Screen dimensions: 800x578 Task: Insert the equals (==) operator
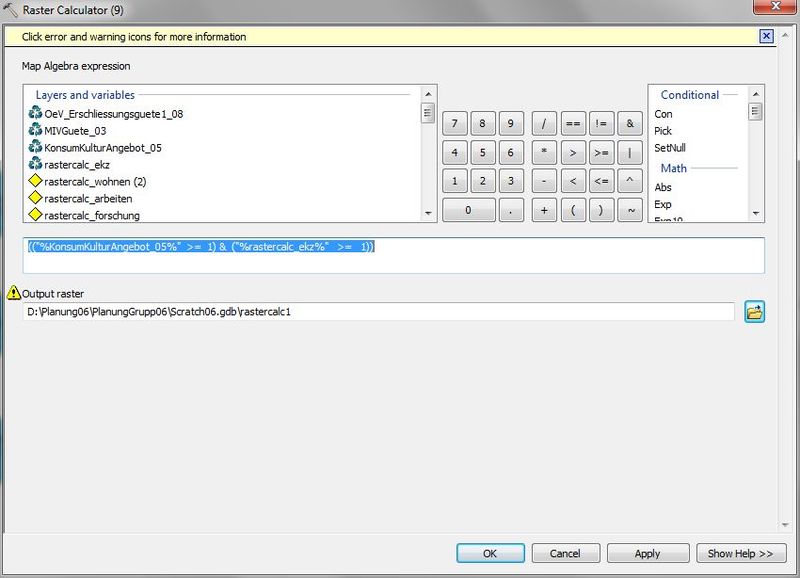pyautogui.click(x=572, y=124)
